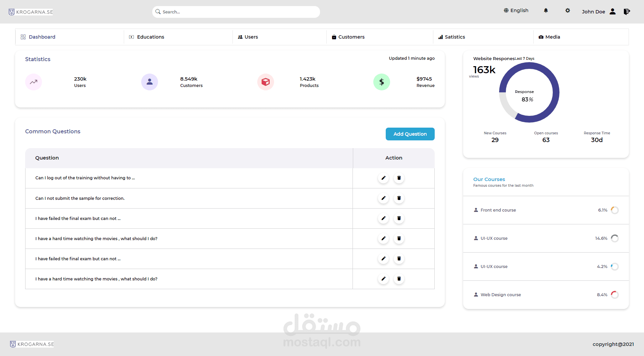This screenshot has width=644, height=356.
Task: Select the 4.2% course percentage value
Action: click(x=602, y=267)
